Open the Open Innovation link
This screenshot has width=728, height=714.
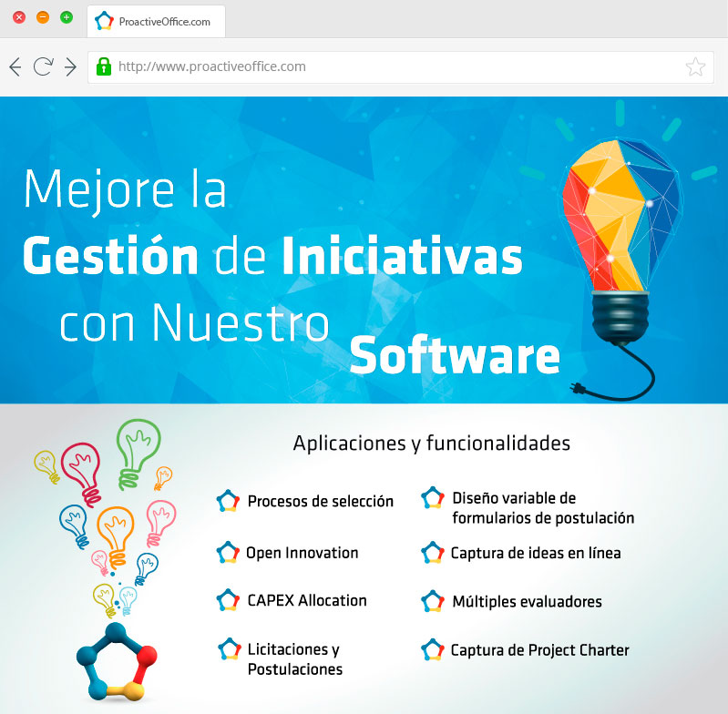(x=302, y=553)
